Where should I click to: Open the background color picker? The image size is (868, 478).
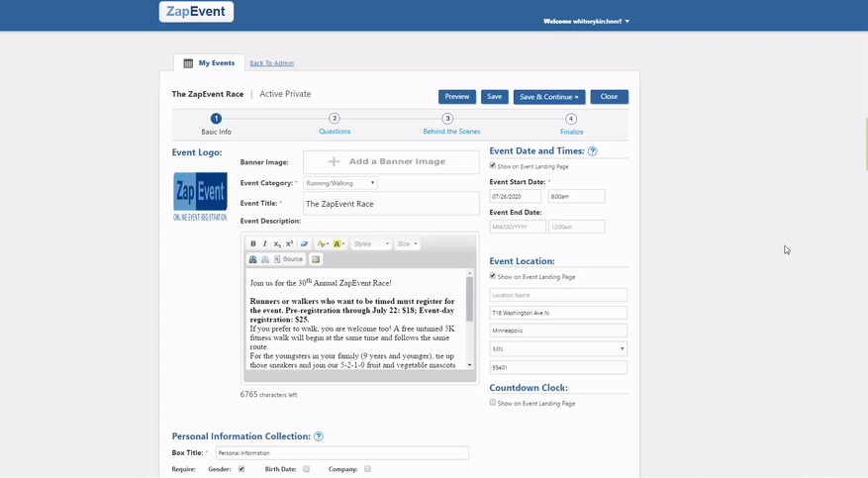tap(338, 244)
